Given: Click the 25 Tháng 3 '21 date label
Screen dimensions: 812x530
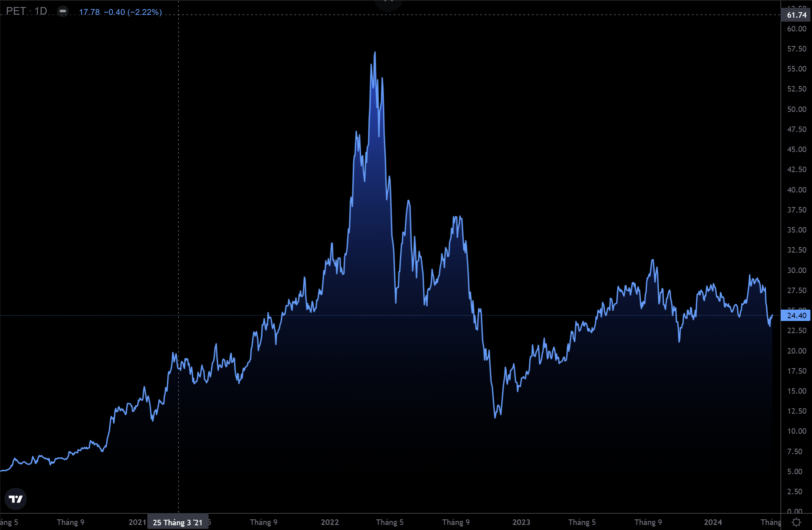Looking at the screenshot, I should [x=177, y=523].
